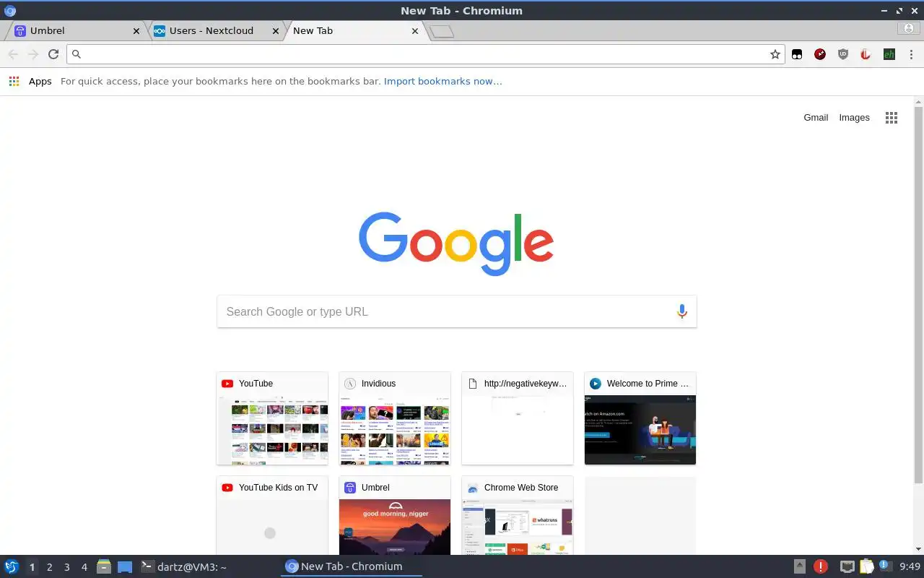The image size is (924, 578).
Task: Click the Chromium icon in title bar
Action: (10, 11)
